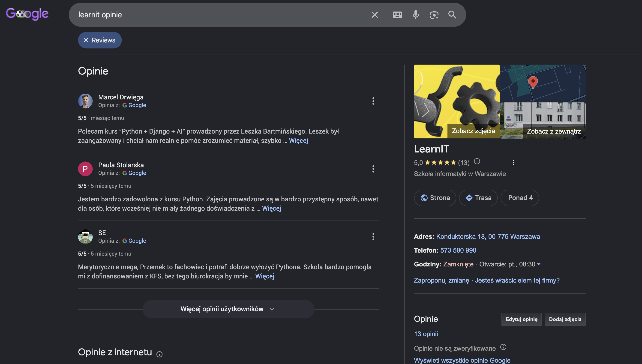Submit search with the magnifier icon

452,15
